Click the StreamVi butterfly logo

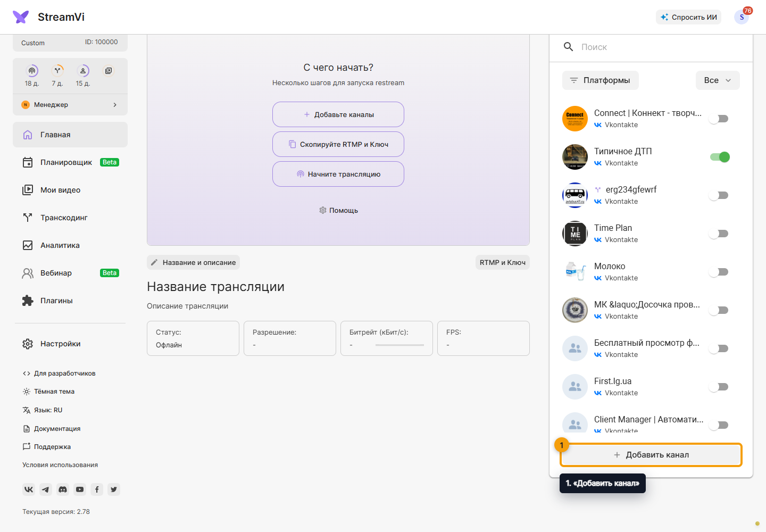[x=21, y=17]
